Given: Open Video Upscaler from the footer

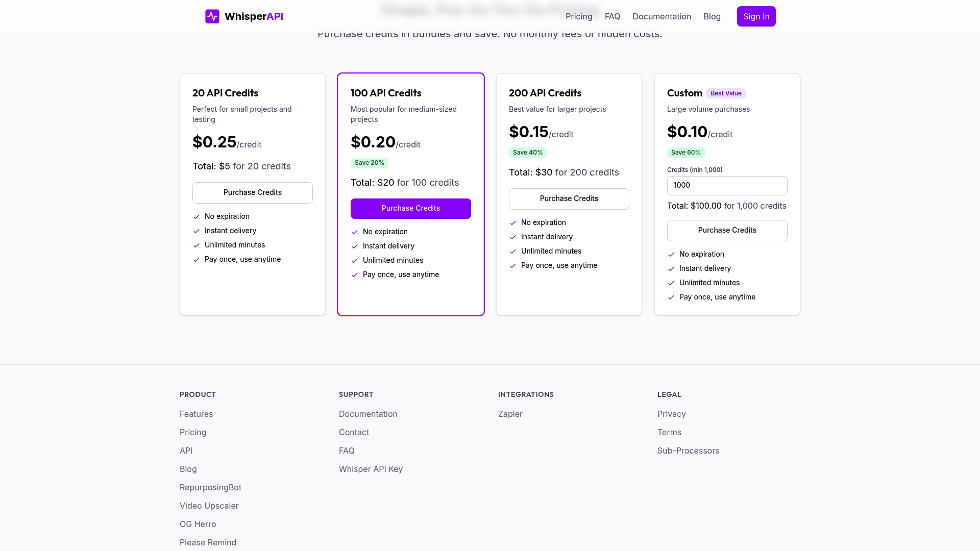Looking at the screenshot, I should tap(209, 506).
